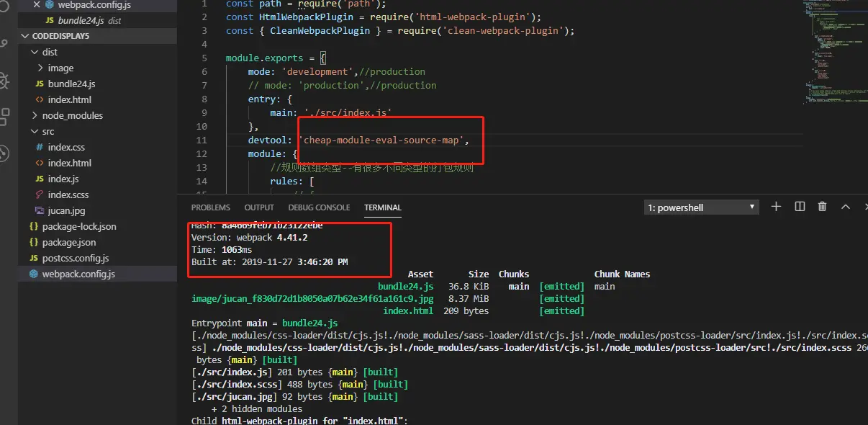This screenshot has height=425, width=868.
Task: Open index.css in src folder
Action: (x=97, y=147)
